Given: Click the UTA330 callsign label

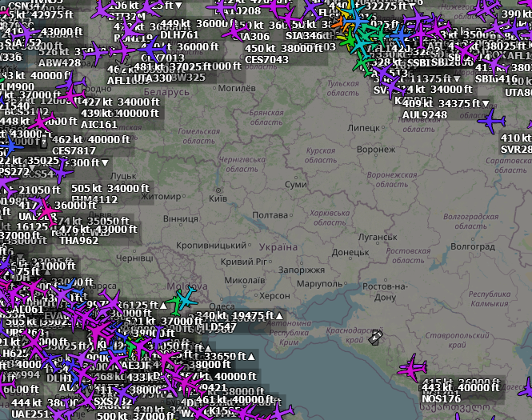Looking at the screenshot, I should tap(152, 78).
